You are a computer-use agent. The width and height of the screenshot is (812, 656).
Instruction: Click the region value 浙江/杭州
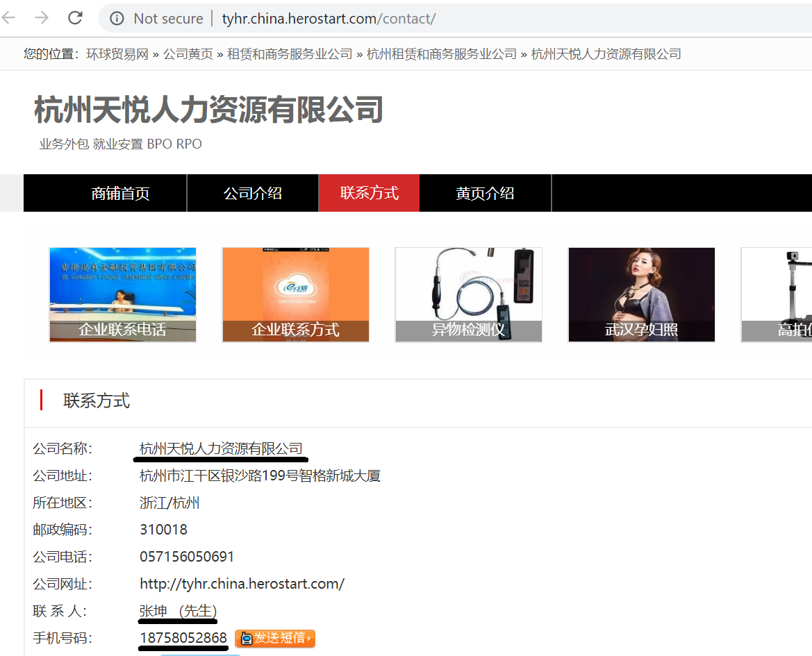tap(169, 503)
